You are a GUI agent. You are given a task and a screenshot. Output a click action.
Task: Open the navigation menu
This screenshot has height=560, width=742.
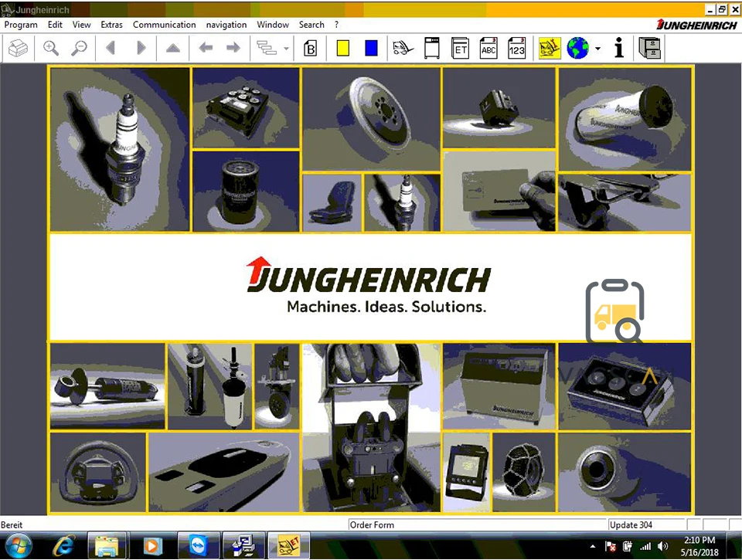(226, 25)
